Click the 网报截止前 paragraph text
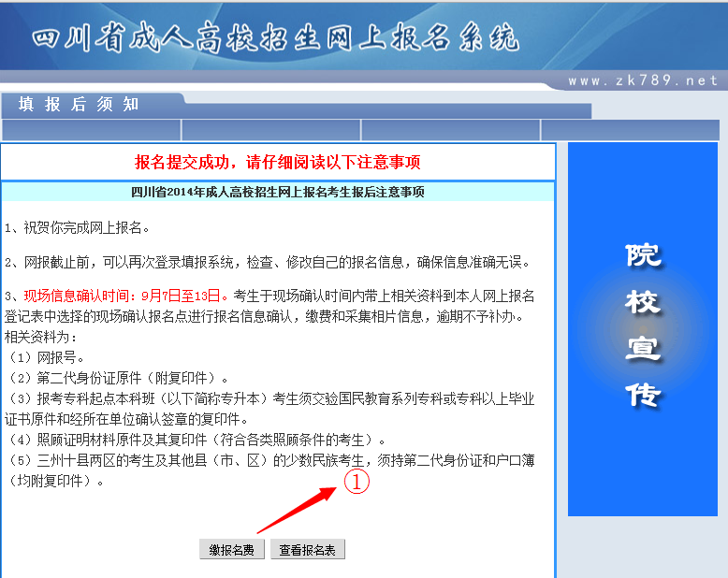Screen dimensions: 728x578 click(x=267, y=262)
